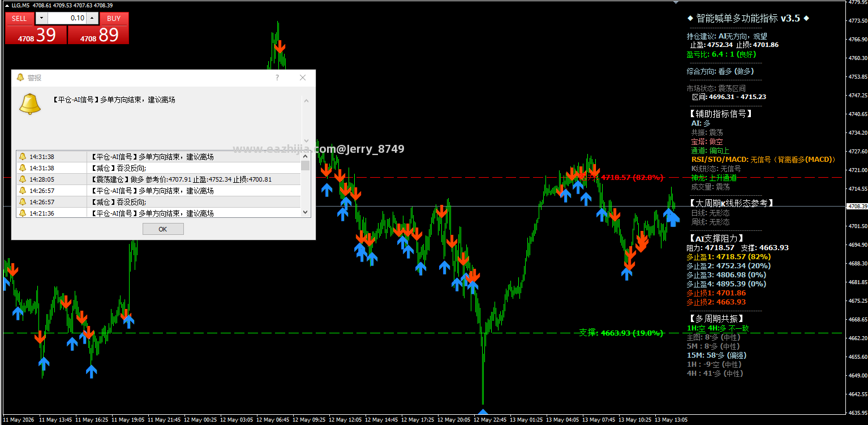This screenshot has width=868, height=425.
Task: Select alert row 14:28:05 震荡建仓 做多
Action: 159,179
